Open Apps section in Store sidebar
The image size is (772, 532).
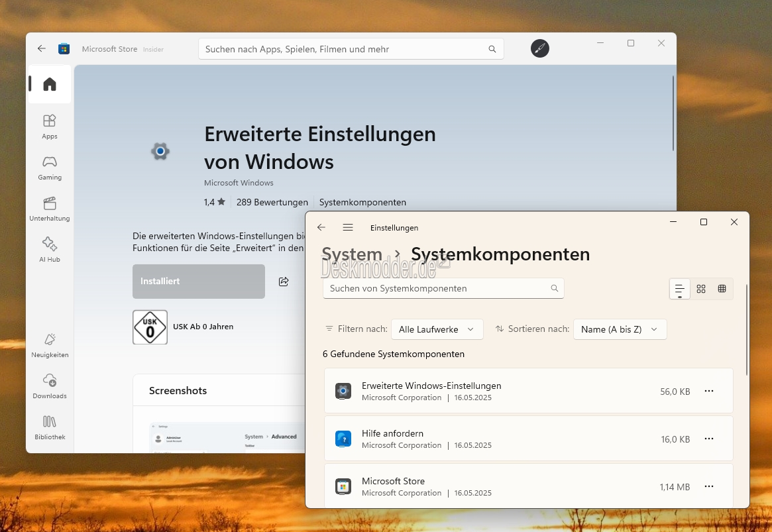coord(50,127)
